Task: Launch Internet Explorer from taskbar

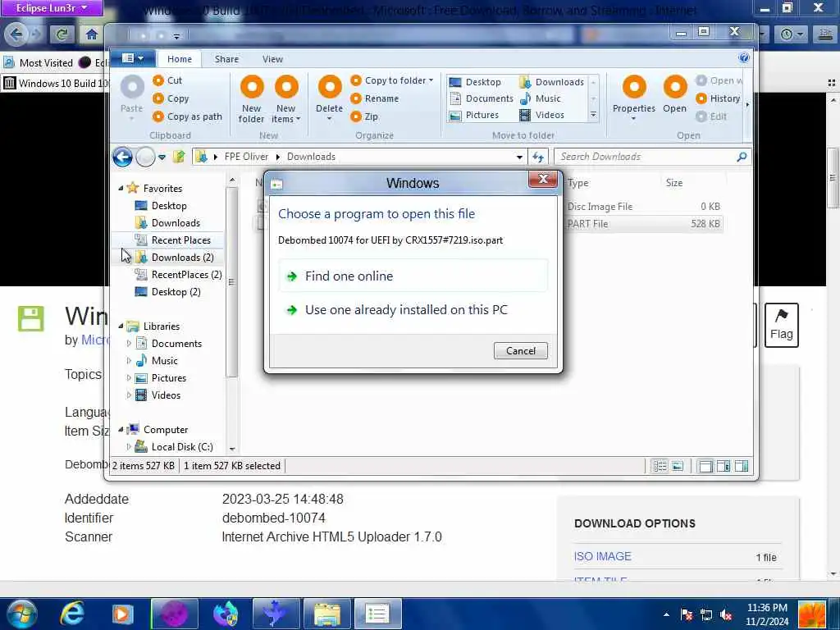Action: click(x=72, y=614)
